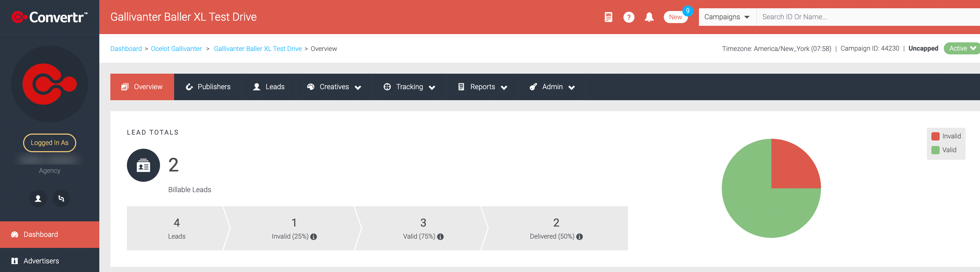The height and width of the screenshot is (272, 980).
Task: Open the notifications bell icon
Action: click(x=649, y=17)
